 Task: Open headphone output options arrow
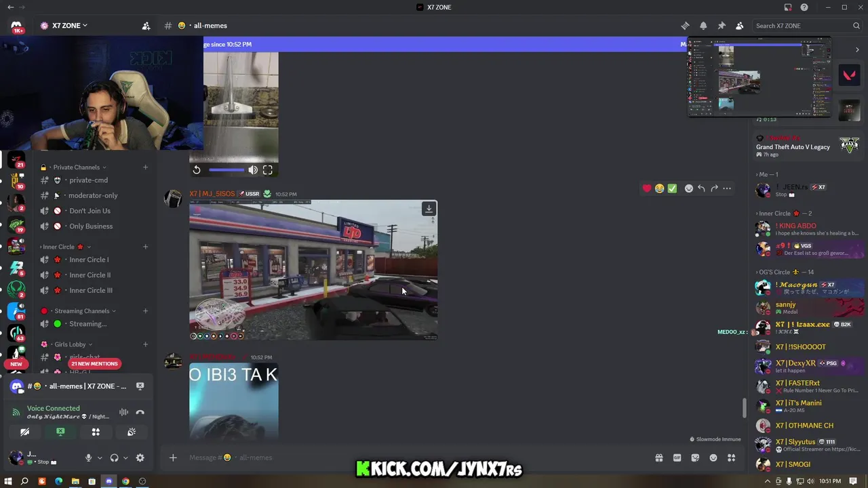125,458
